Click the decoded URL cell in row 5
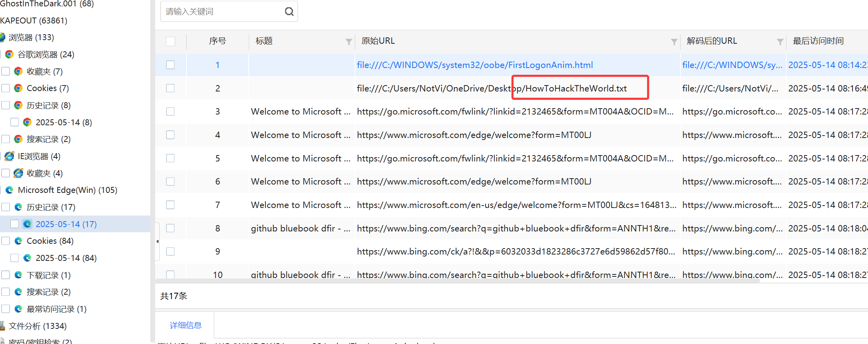 [x=732, y=158]
